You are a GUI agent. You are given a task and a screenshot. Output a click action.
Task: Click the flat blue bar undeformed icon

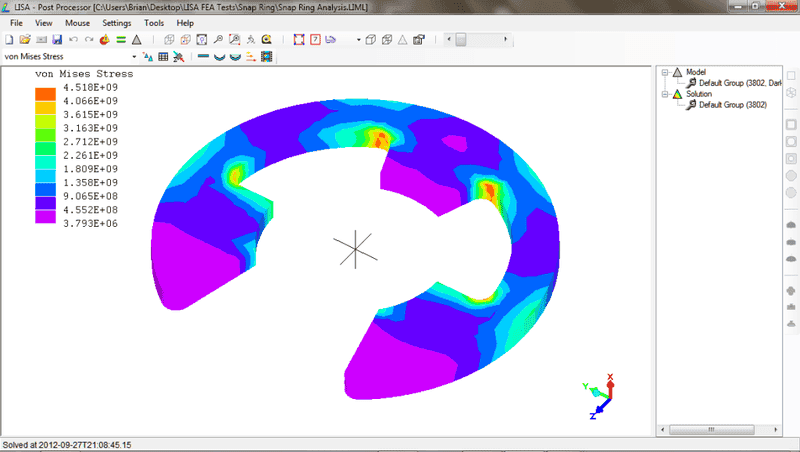point(203,56)
